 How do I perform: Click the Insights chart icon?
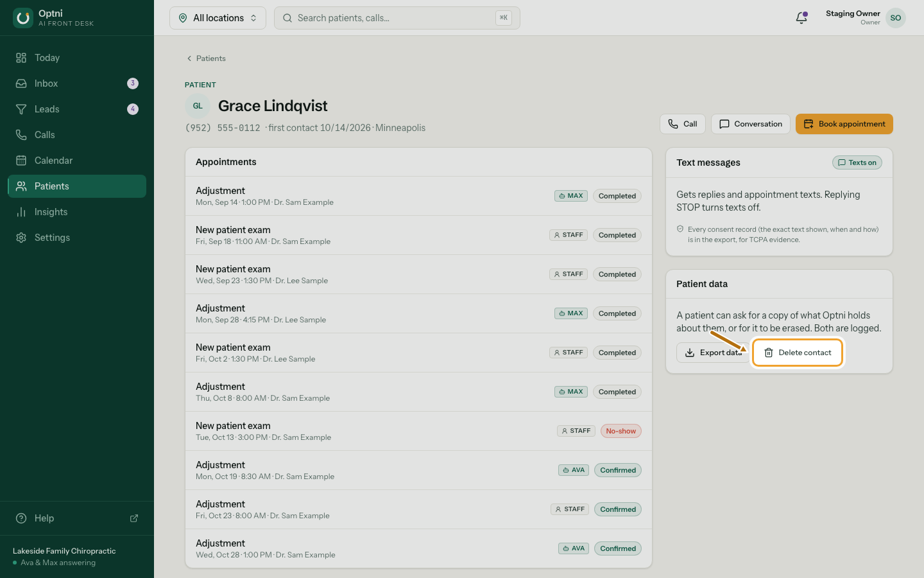(x=21, y=212)
